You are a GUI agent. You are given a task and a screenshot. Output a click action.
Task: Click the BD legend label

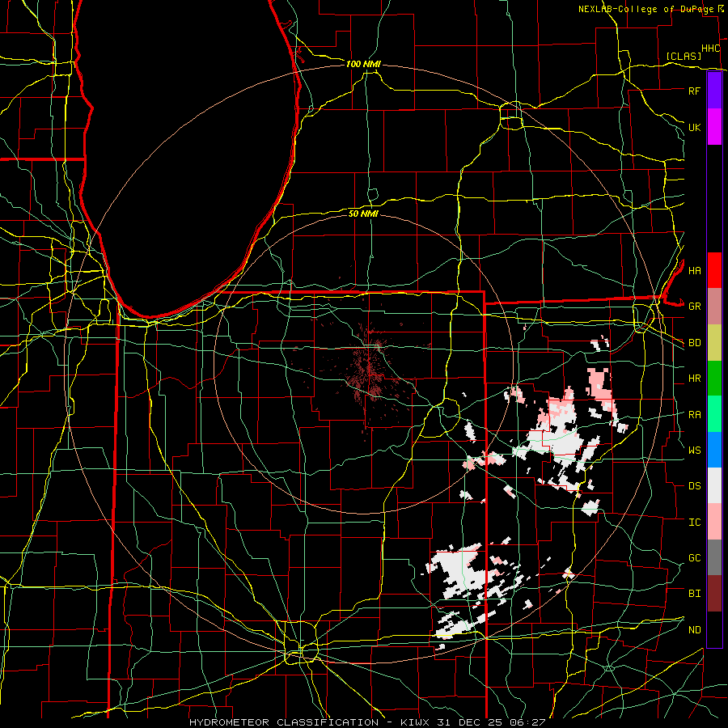pos(695,343)
